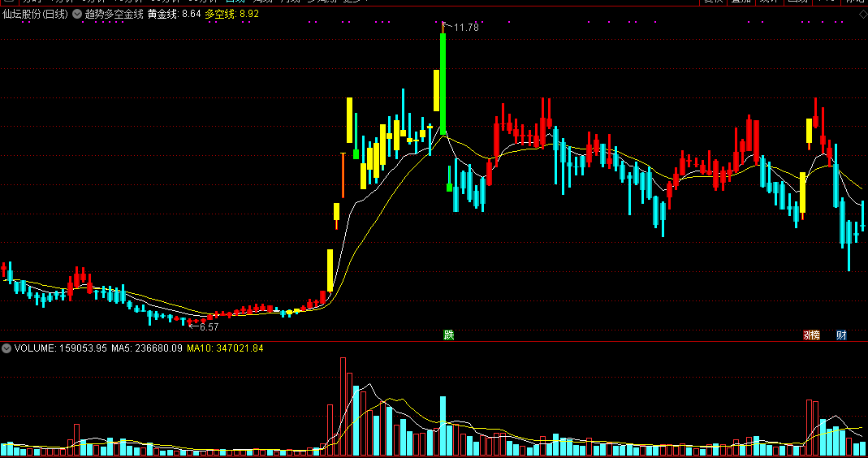Click the 6.57 low price label
The height and width of the screenshot is (458, 868).
pyautogui.click(x=209, y=327)
